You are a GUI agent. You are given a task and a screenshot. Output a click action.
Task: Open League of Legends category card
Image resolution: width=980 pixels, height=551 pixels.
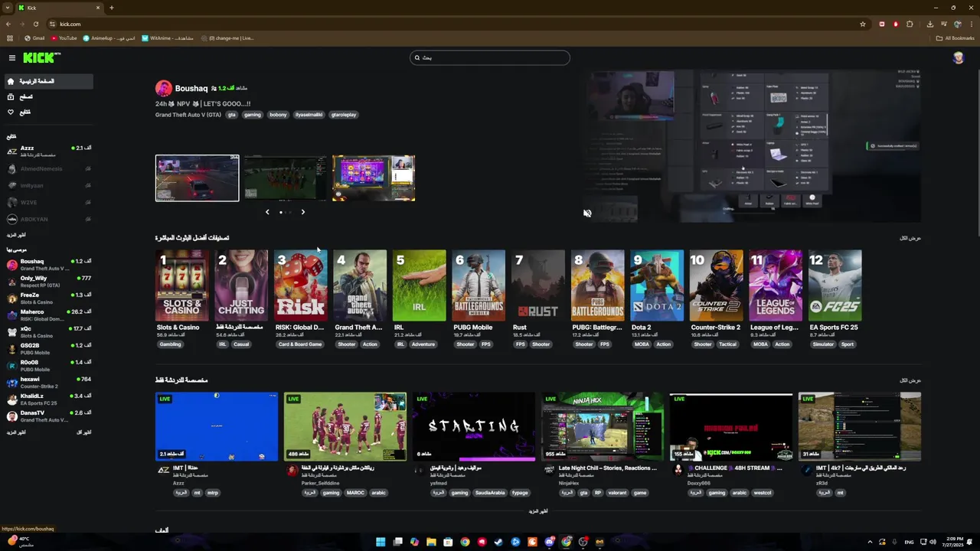coord(776,285)
